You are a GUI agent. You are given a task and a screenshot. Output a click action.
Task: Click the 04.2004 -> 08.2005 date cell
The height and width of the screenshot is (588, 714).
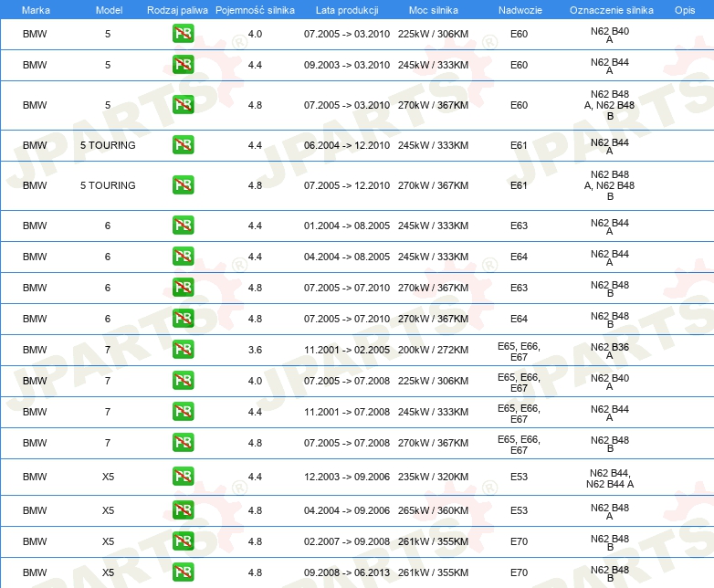point(347,257)
